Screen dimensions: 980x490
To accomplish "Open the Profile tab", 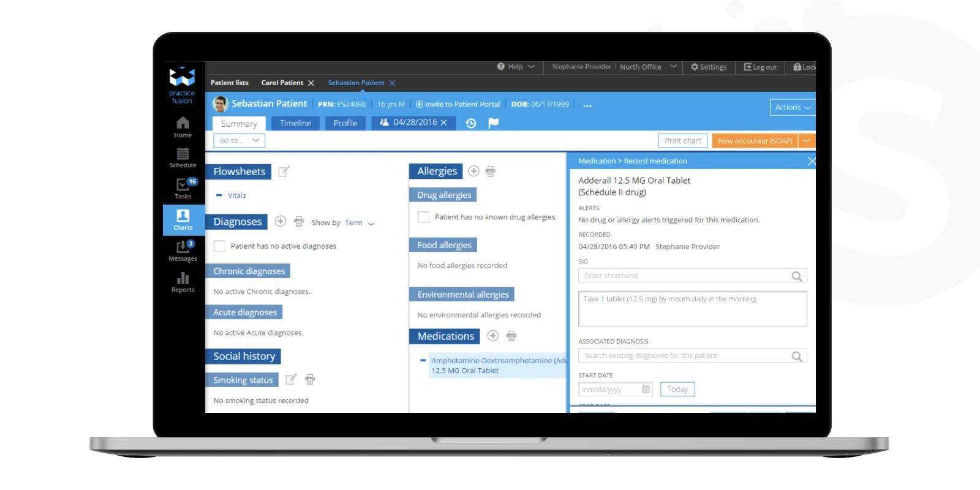I will tap(345, 124).
